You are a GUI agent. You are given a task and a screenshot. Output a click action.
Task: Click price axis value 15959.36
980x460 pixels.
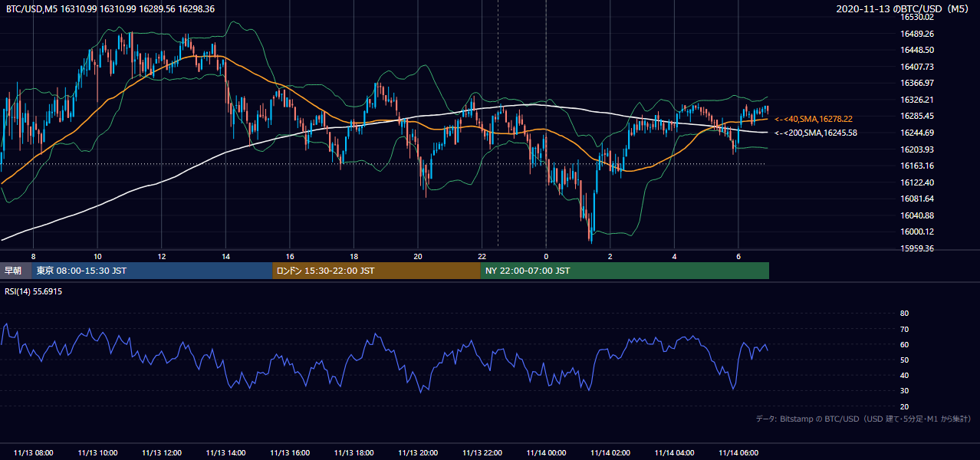(916, 248)
